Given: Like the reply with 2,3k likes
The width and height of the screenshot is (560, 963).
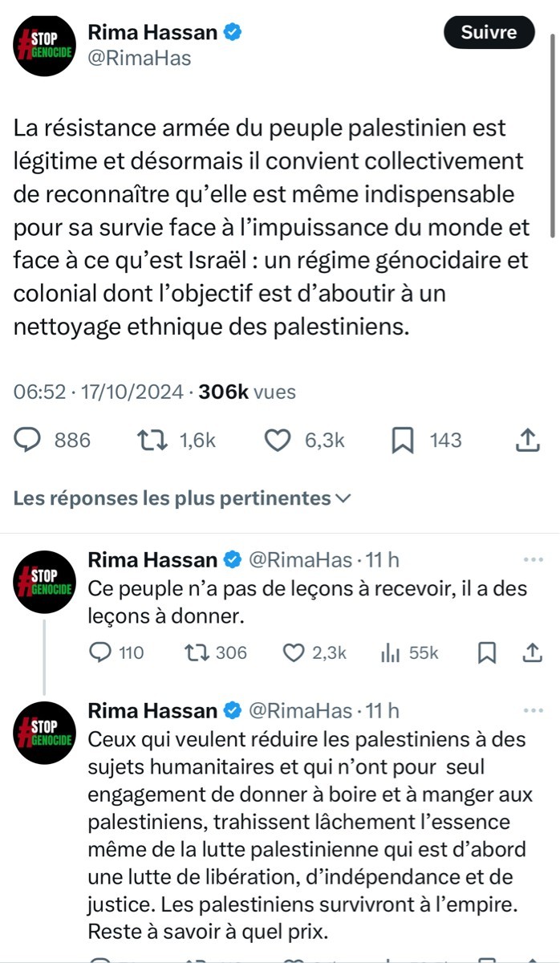Looking at the screenshot, I should coord(293,653).
